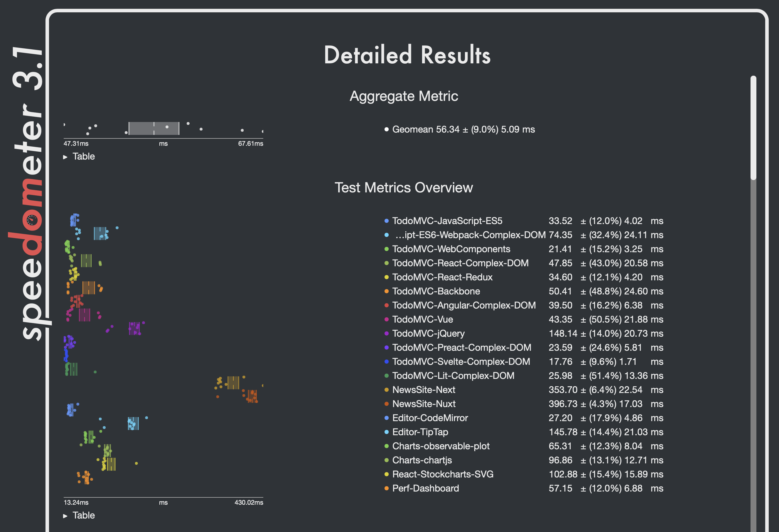This screenshot has width=779, height=532.
Task: Expand the Table under Aggregate Metric chart
Action: click(x=83, y=156)
